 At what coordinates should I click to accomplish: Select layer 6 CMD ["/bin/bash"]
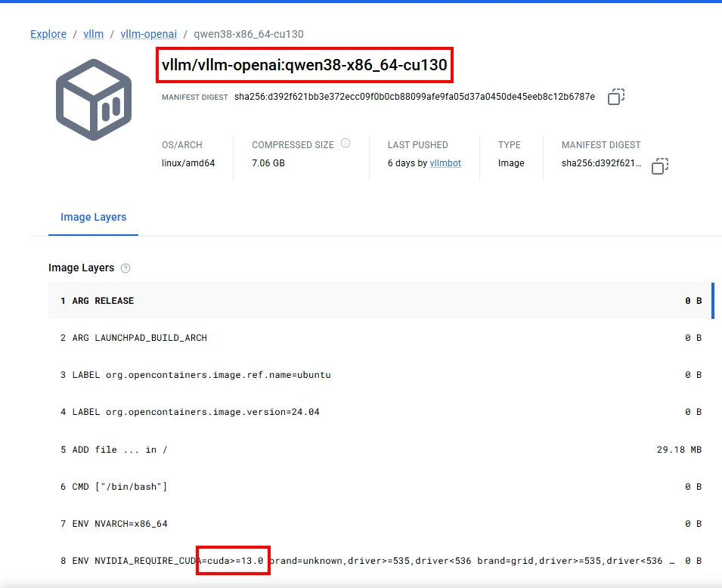[x=381, y=487]
